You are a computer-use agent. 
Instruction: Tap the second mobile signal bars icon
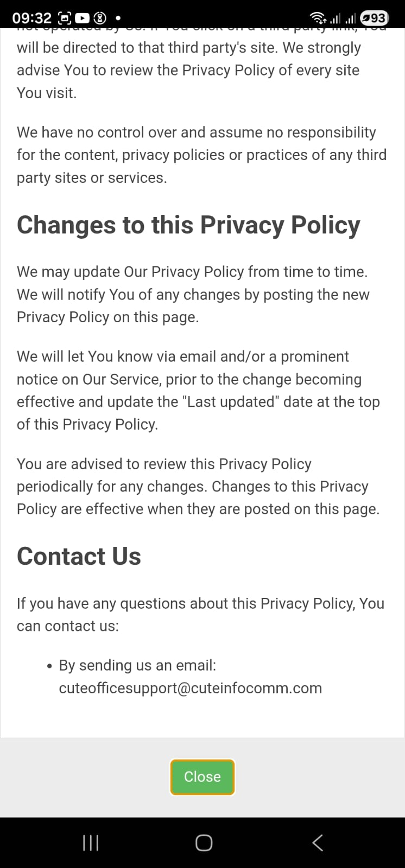pos(351,19)
